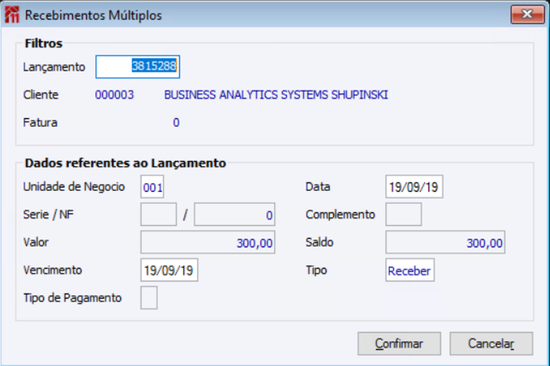Click the Fatura value 0
This screenshot has width=550, height=366.
coord(176,122)
